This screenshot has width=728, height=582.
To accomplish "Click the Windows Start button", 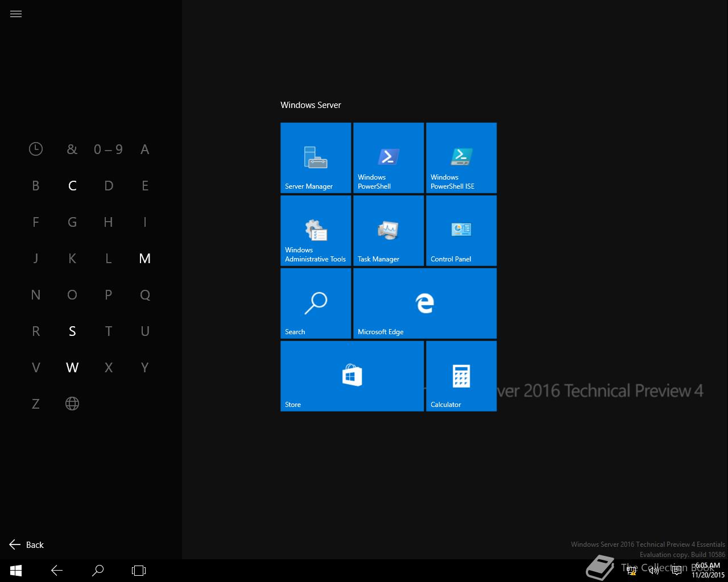I will 16,571.
